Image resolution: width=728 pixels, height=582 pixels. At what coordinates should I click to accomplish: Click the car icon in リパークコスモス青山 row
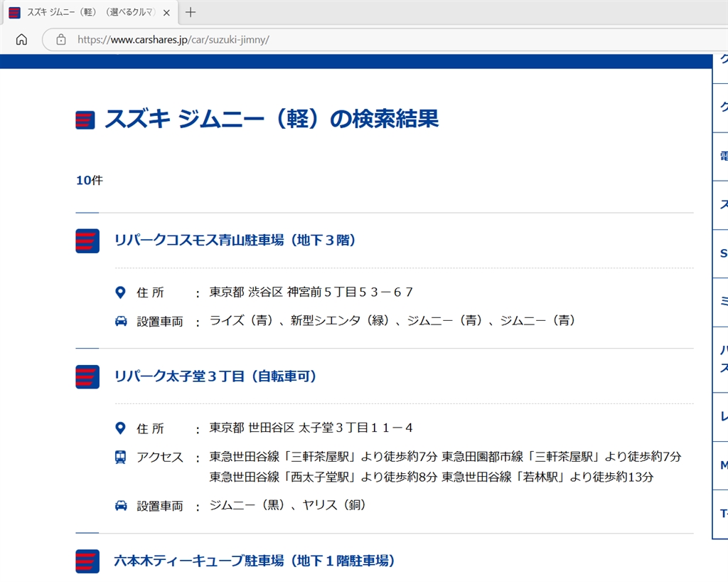[x=121, y=321]
